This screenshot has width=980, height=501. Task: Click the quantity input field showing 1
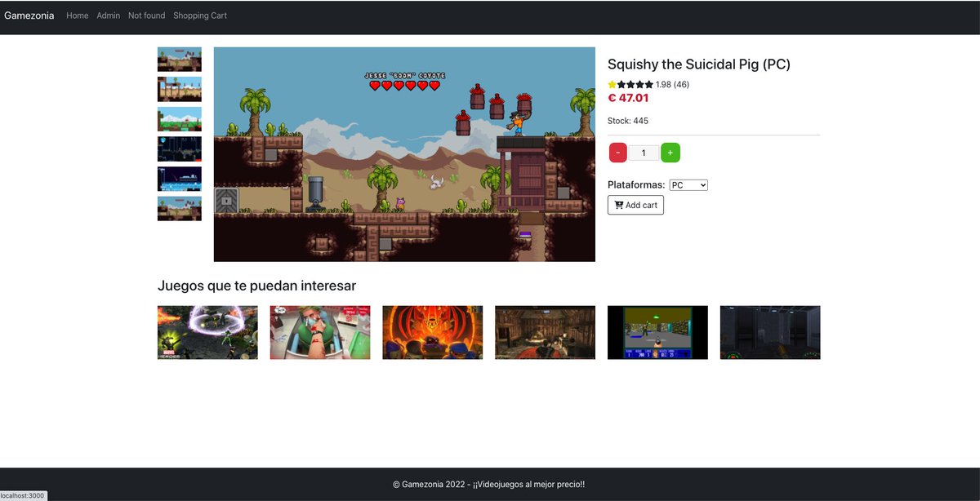[x=644, y=153]
